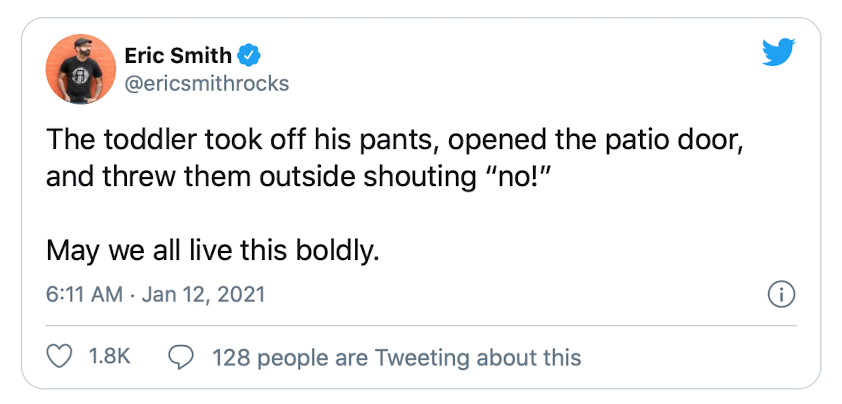Click the Twitter bird logo
The height and width of the screenshot is (404, 842).
pos(777,54)
